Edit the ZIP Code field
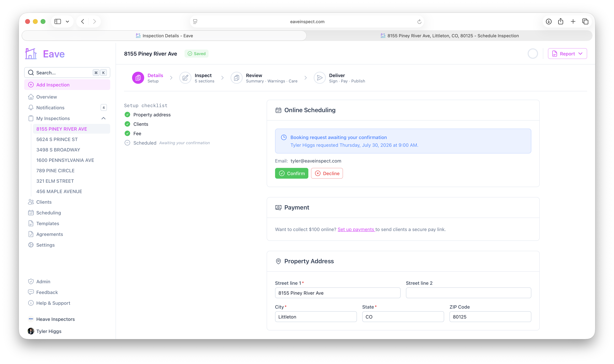 point(490,317)
